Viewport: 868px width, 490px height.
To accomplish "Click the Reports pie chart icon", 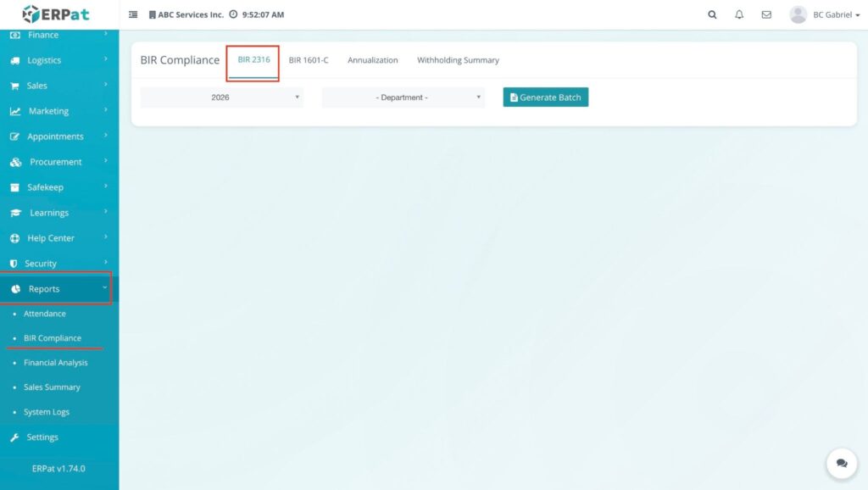I will (15, 289).
